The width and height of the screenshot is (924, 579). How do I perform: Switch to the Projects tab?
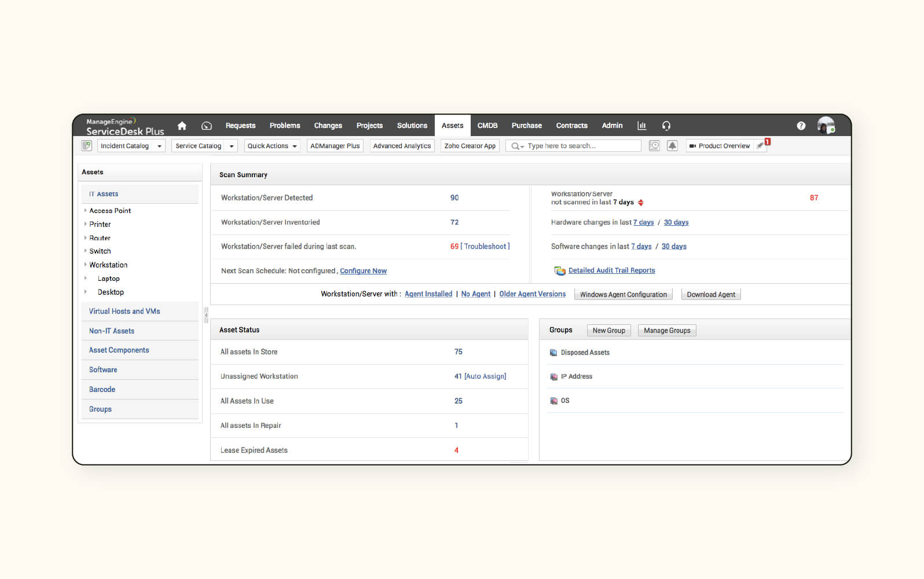tap(369, 126)
